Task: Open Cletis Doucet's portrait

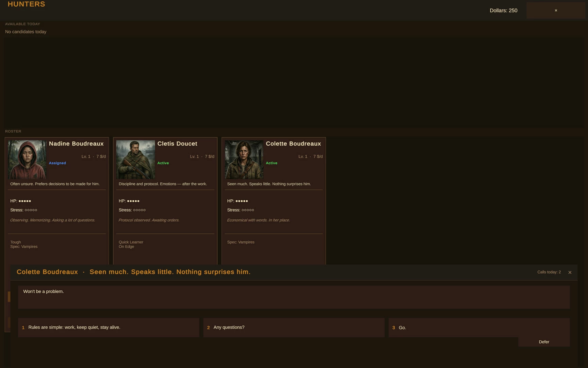Action: click(135, 159)
